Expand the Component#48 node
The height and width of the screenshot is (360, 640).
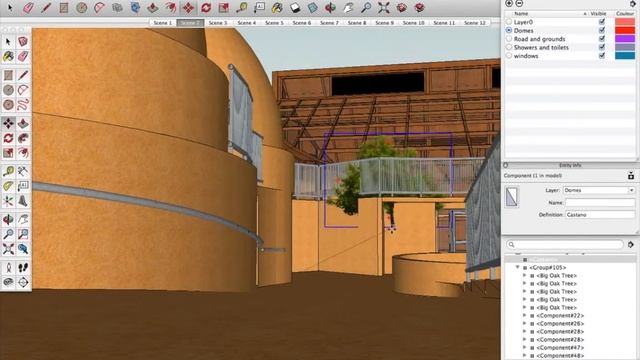pos(525,356)
